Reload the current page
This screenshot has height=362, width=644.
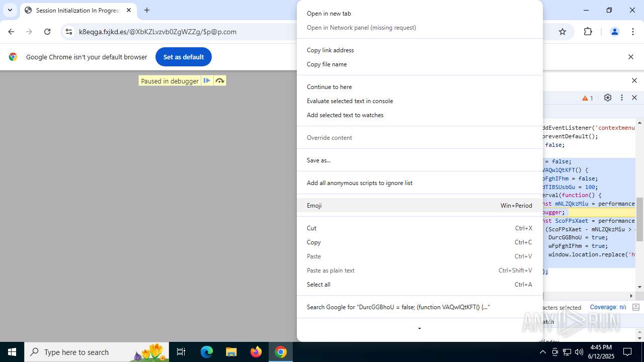point(47,32)
